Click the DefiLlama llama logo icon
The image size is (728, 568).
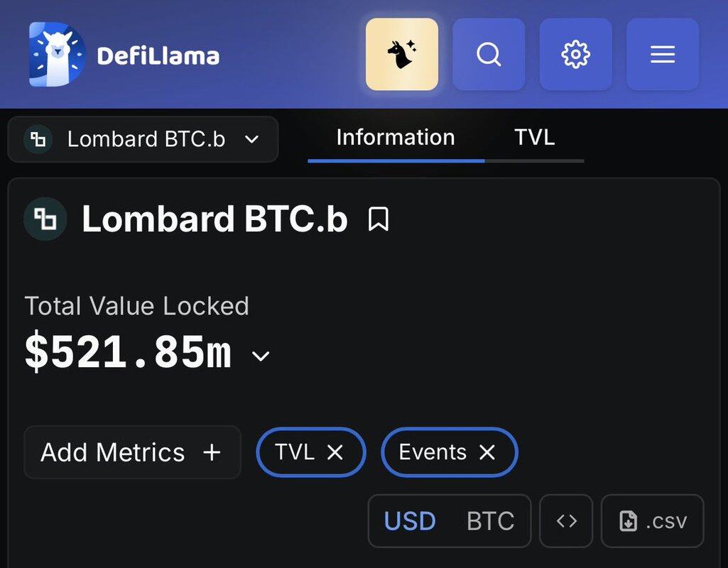tap(57, 54)
